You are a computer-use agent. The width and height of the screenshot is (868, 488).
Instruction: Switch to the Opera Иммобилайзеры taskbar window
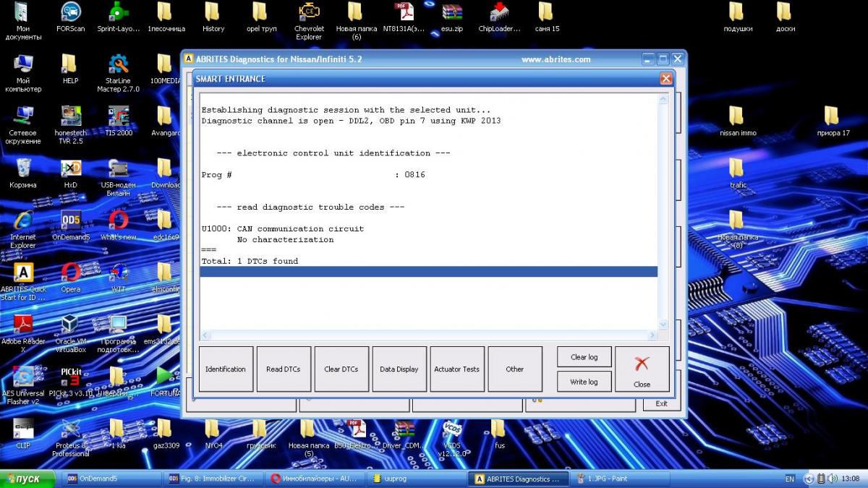click(314, 479)
